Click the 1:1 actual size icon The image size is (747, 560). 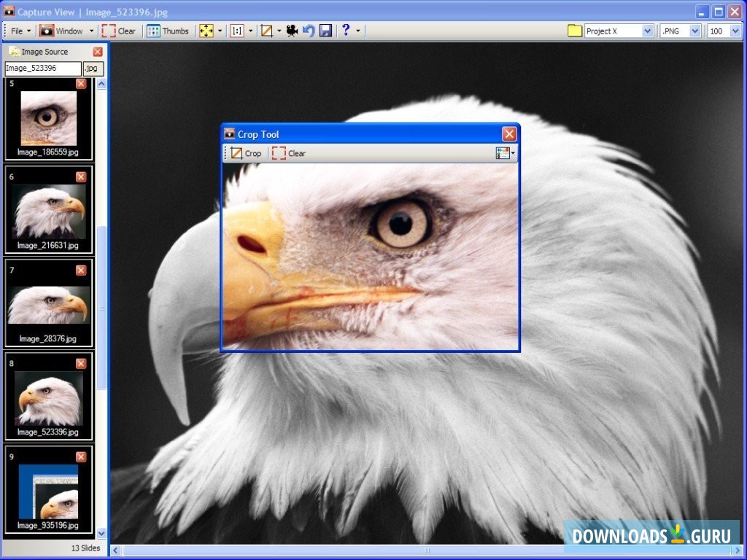tap(237, 31)
